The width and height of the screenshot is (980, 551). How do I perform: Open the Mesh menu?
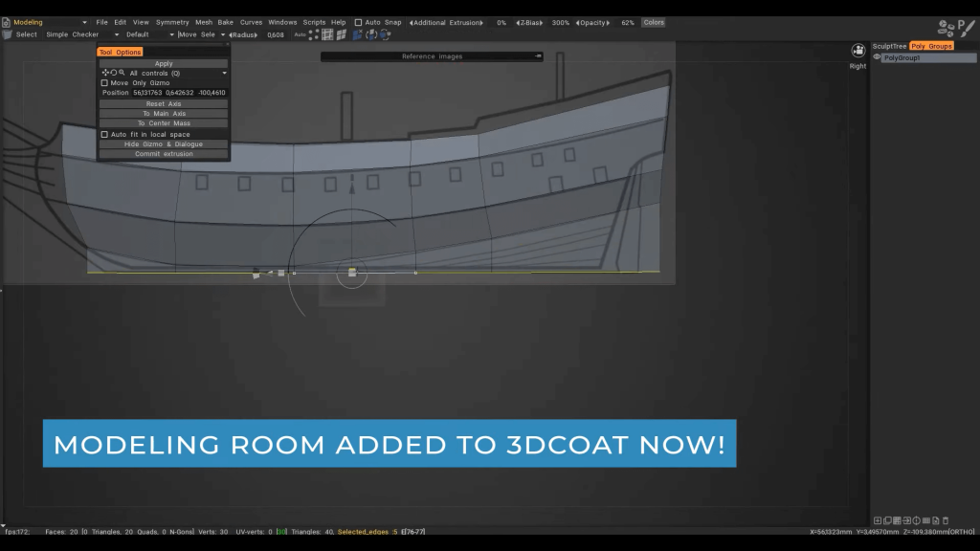coord(204,23)
